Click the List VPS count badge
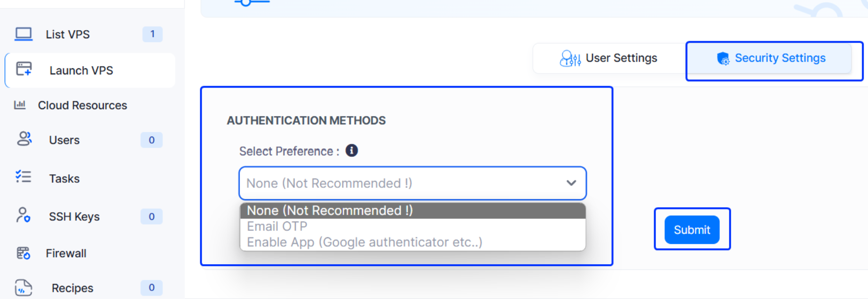Image resolution: width=868 pixels, height=299 pixels. (152, 34)
